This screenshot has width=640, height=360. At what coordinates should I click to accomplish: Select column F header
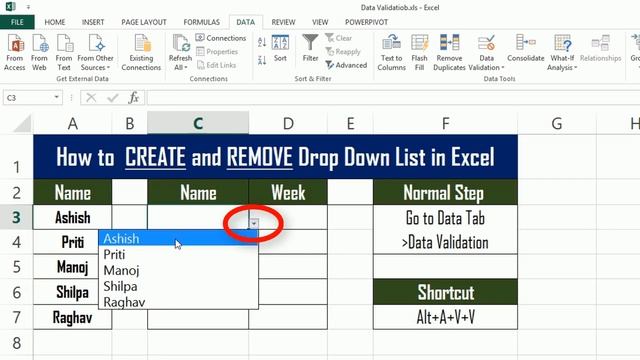pos(445,123)
